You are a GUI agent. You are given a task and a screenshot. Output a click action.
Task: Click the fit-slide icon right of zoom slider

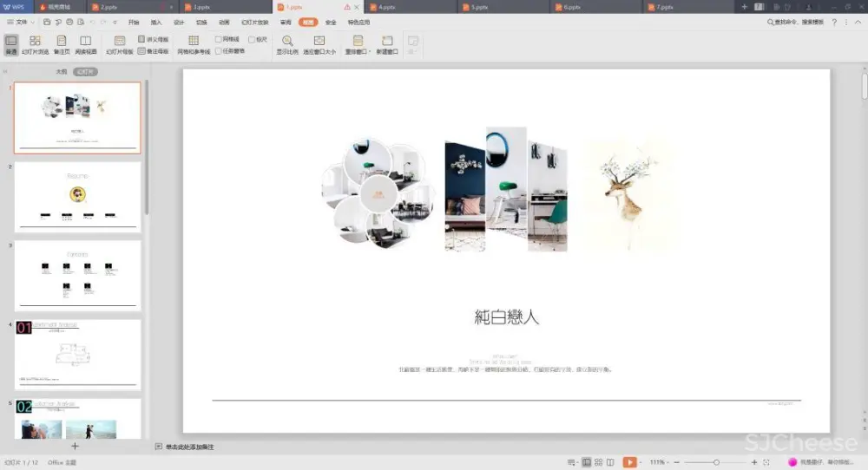point(766,461)
